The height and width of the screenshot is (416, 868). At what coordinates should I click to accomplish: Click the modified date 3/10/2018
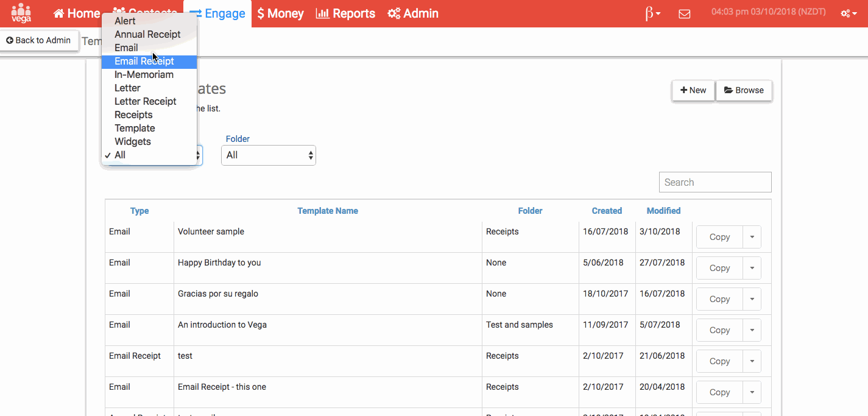(660, 231)
